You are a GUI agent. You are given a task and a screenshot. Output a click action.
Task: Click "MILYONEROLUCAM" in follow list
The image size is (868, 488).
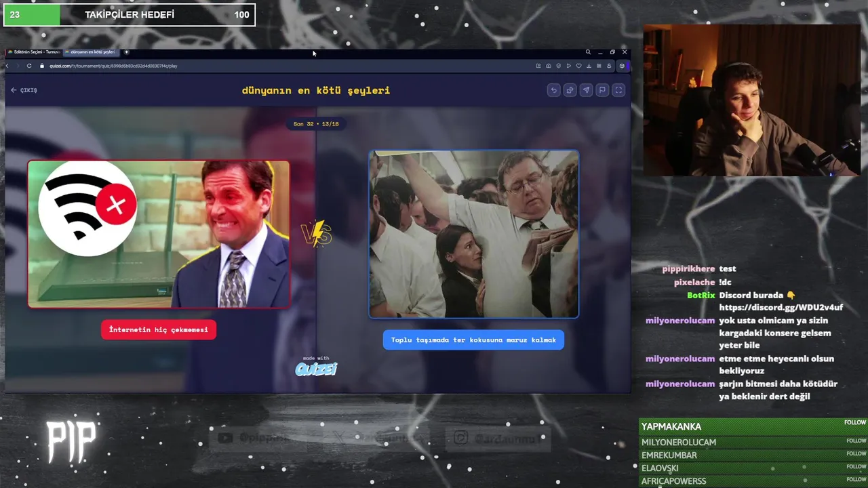coord(679,442)
